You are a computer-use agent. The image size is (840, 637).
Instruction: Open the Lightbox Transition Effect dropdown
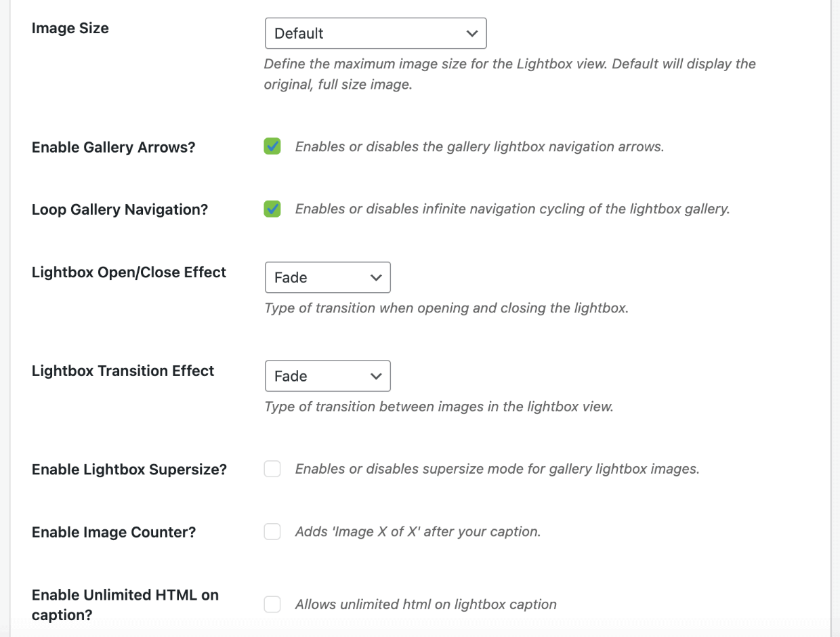(328, 376)
